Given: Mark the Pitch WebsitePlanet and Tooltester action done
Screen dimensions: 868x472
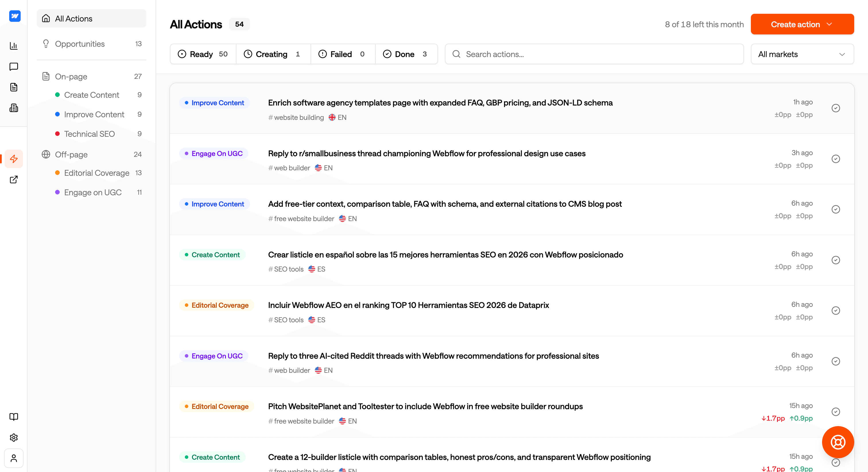Looking at the screenshot, I should 836,412.
